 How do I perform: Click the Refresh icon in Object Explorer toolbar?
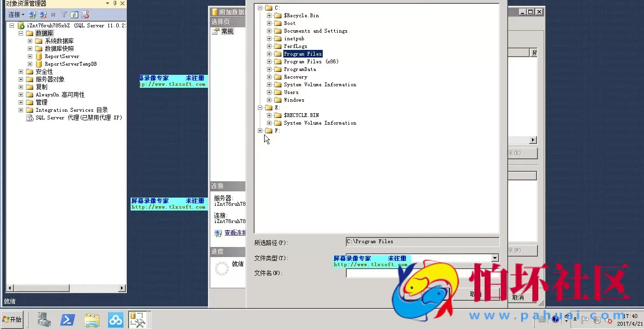coord(74,15)
